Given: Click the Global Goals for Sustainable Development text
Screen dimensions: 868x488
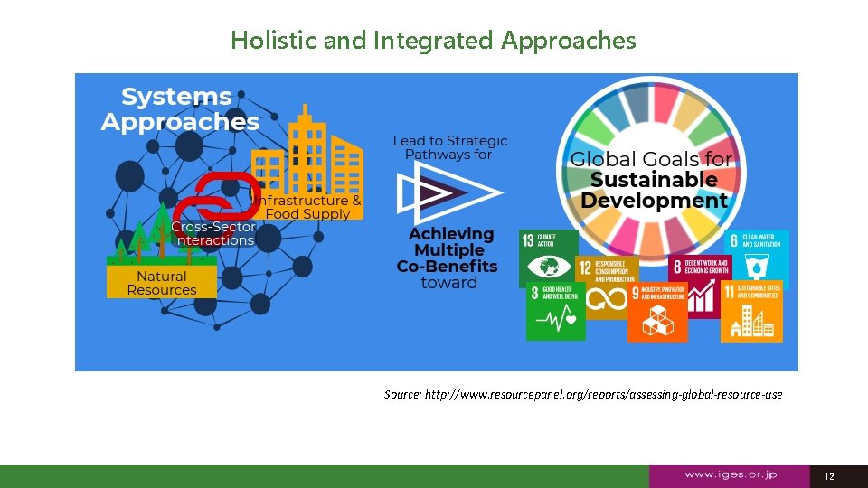Looking at the screenshot, I should coord(652,180).
